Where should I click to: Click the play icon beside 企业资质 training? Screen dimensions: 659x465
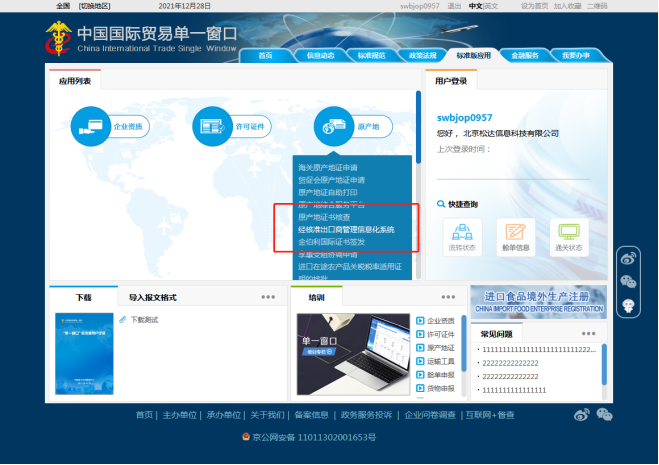click(x=420, y=321)
